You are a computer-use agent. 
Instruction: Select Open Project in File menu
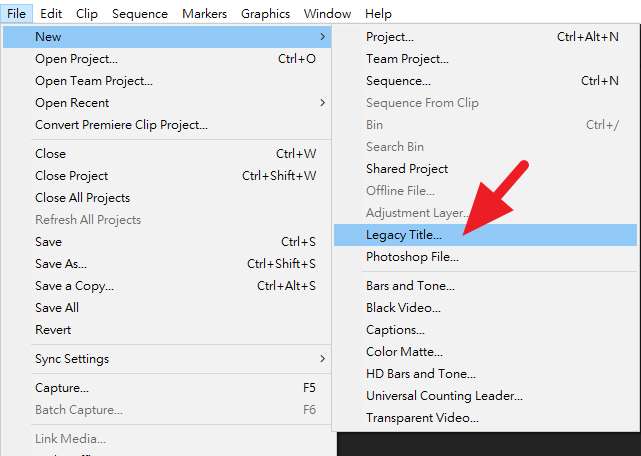point(76,59)
